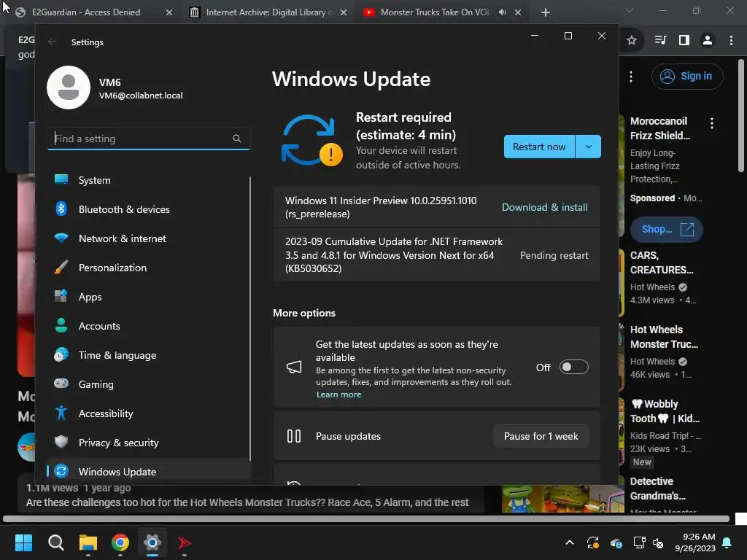Click Windows Update tray icon
The height and width of the screenshot is (560, 747).
593,542
